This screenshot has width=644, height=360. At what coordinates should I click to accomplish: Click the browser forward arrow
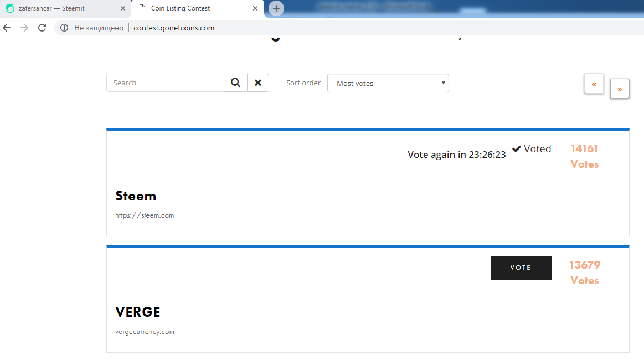click(x=25, y=28)
